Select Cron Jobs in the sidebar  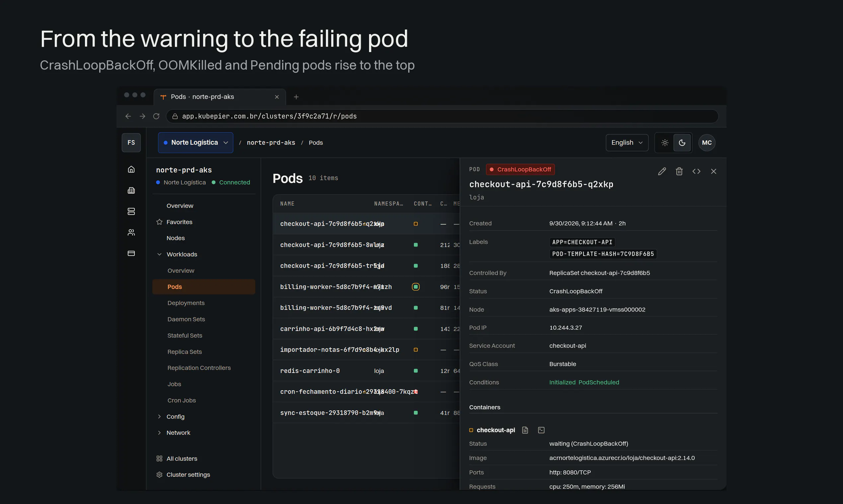coord(203,401)
